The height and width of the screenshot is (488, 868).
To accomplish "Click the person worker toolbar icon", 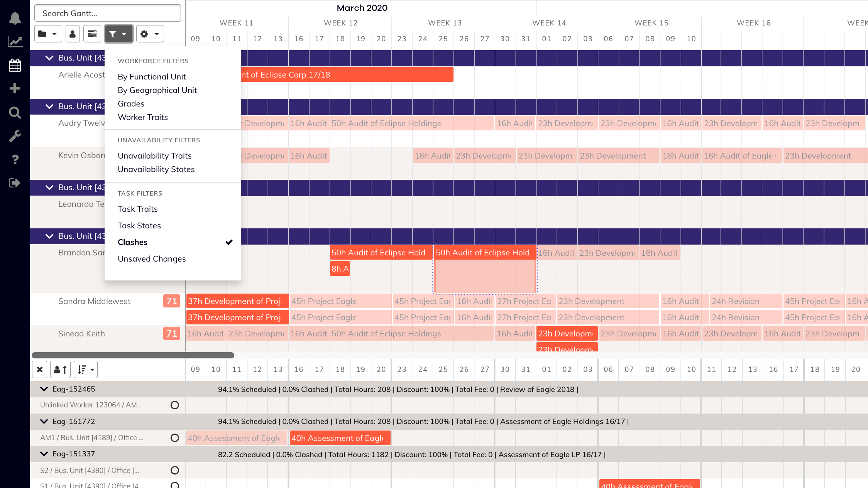I will tap(72, 34).
